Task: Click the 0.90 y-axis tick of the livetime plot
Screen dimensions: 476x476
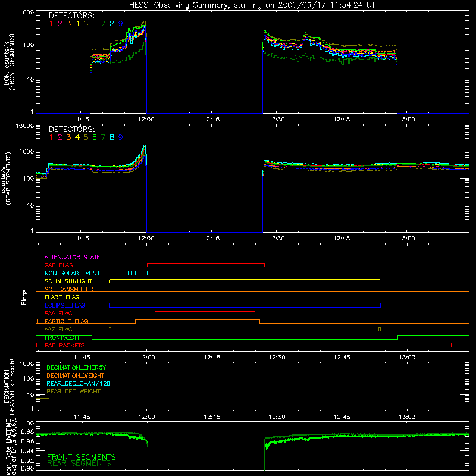Action: [x=27, y=468]
